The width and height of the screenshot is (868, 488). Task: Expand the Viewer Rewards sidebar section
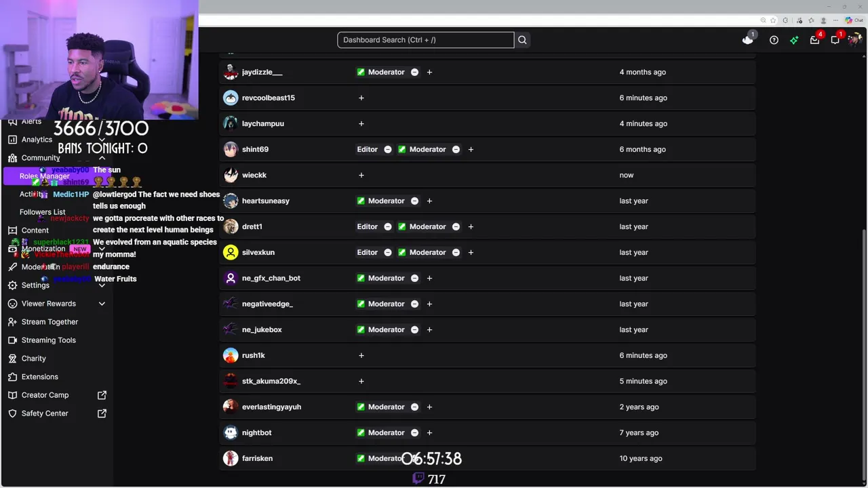pos(102,304)
